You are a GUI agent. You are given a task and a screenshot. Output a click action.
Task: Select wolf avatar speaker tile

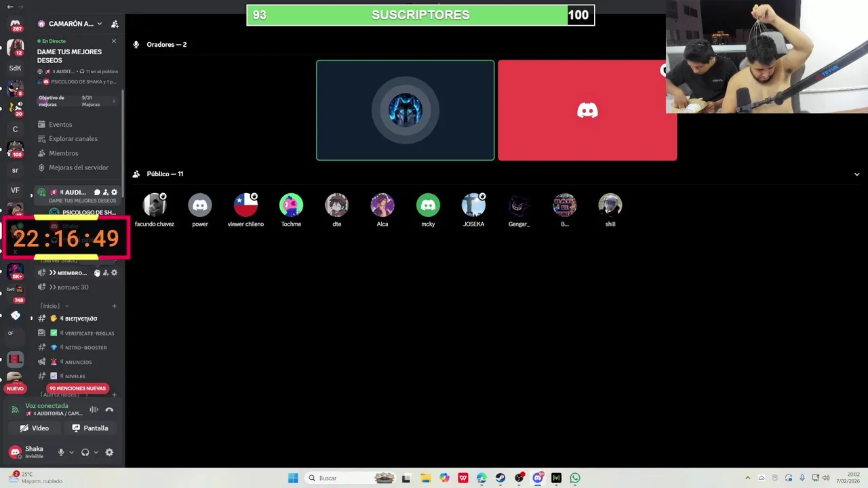pyautogui.click(x=406, y=110)
